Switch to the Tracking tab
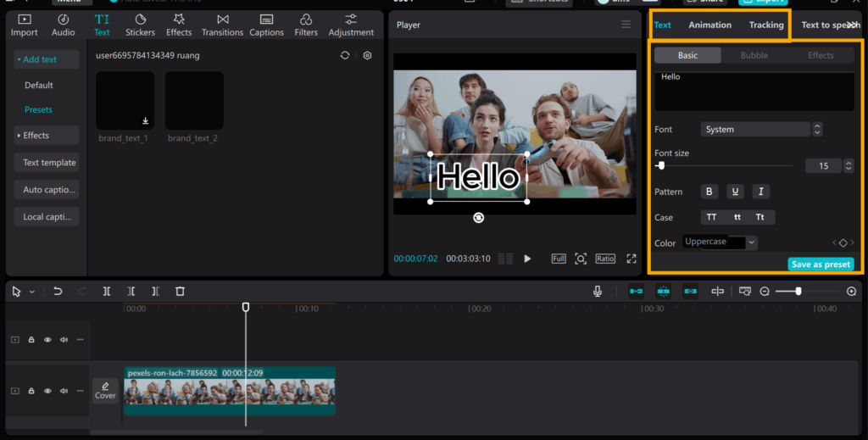The image size is (868, 440). pos(766,25)
